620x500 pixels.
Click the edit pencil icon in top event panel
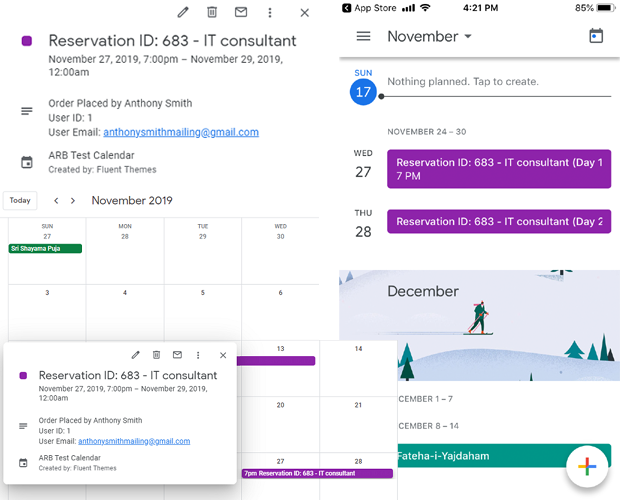tap(182, 12)
